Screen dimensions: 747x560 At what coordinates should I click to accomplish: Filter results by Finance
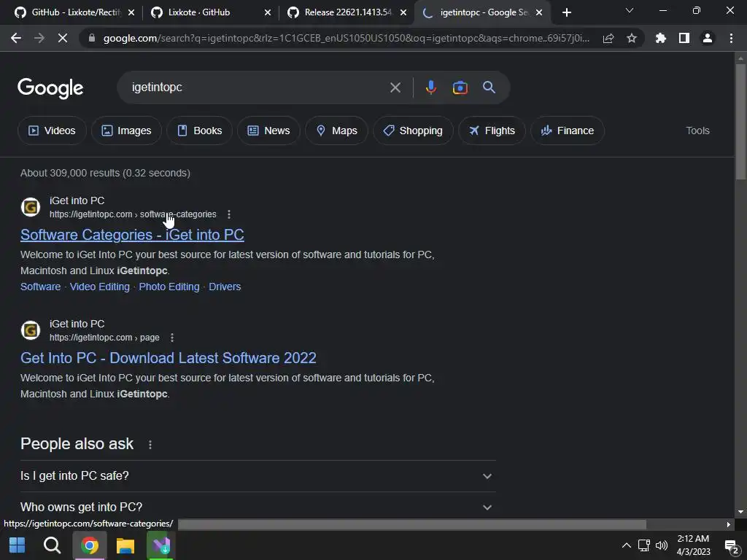568,131
